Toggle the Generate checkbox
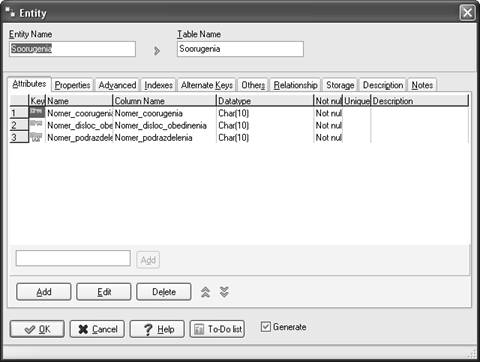 pos(266,327)
